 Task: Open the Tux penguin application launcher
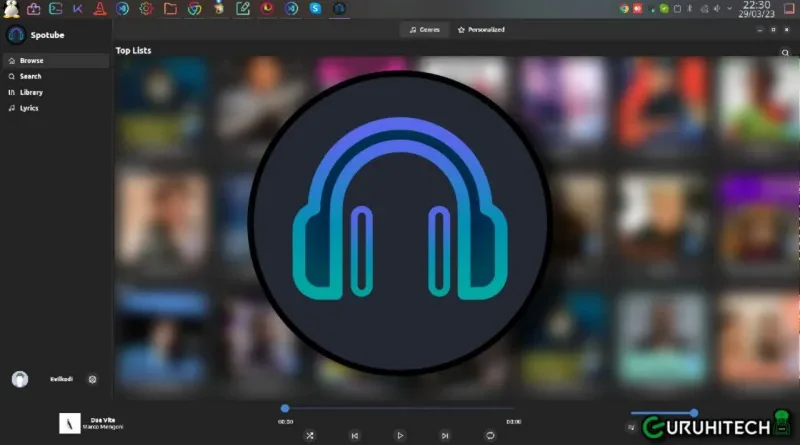[11, 9]
